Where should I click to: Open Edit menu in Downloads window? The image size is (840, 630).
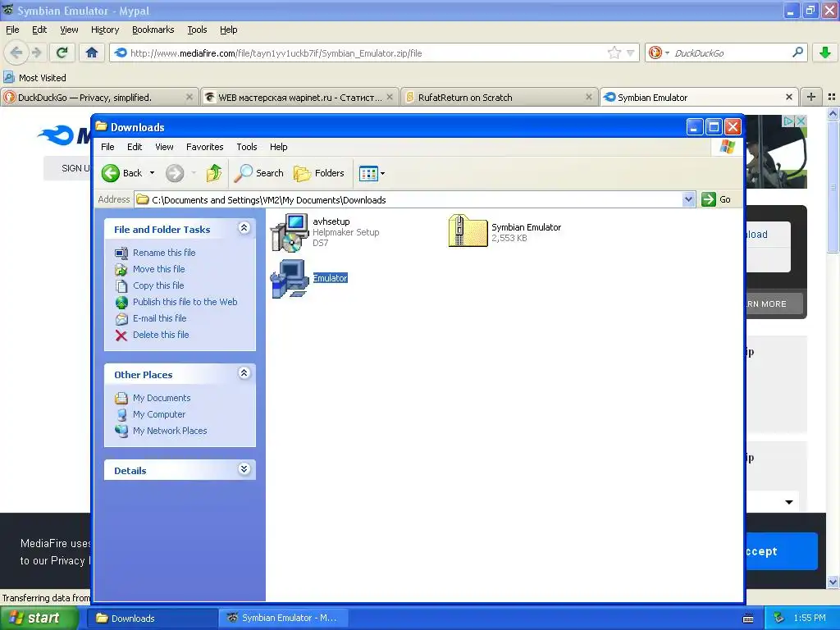(x=135, y=147)
